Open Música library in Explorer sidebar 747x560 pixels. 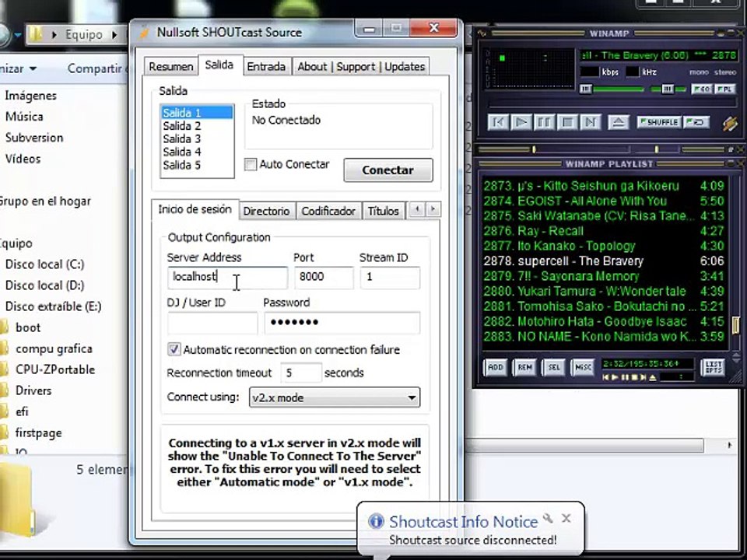point(24,117)
